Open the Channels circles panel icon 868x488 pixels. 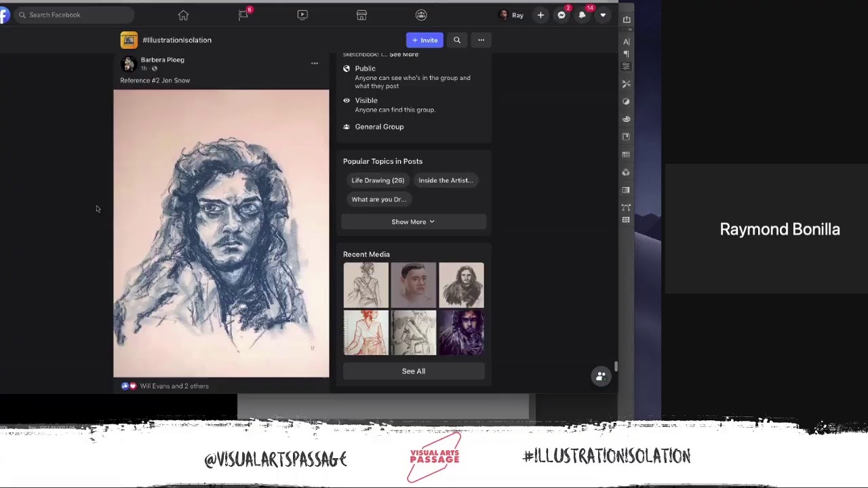pos(627,172)
